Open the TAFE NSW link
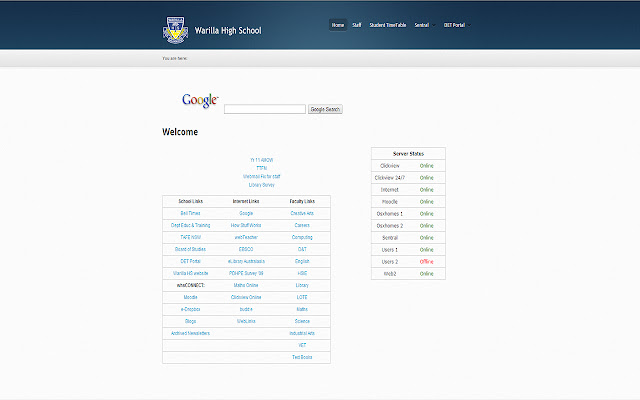This screenshot has height=400, width=640. point(191,237)
